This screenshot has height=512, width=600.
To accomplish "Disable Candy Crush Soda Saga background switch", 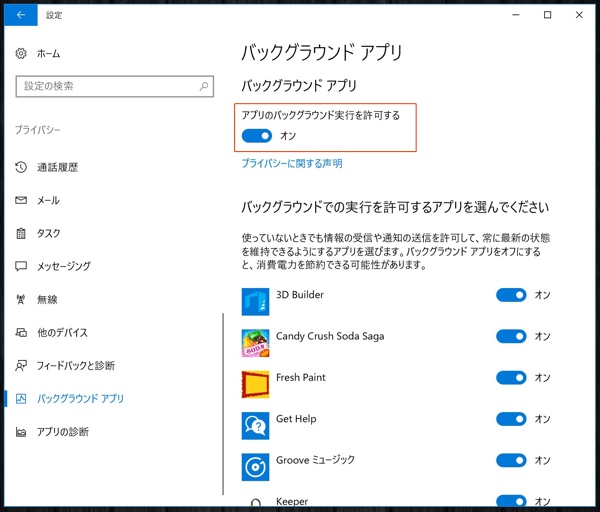I will click(x=511, y=336).
